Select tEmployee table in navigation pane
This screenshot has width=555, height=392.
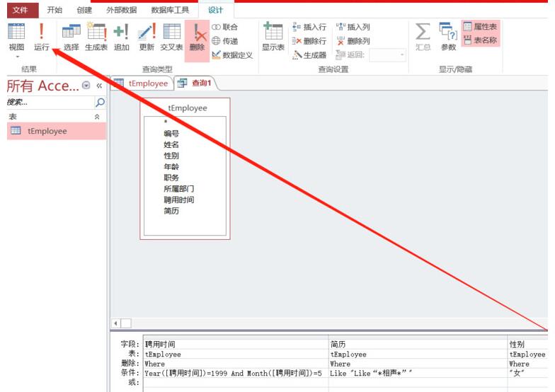[57, 131]
